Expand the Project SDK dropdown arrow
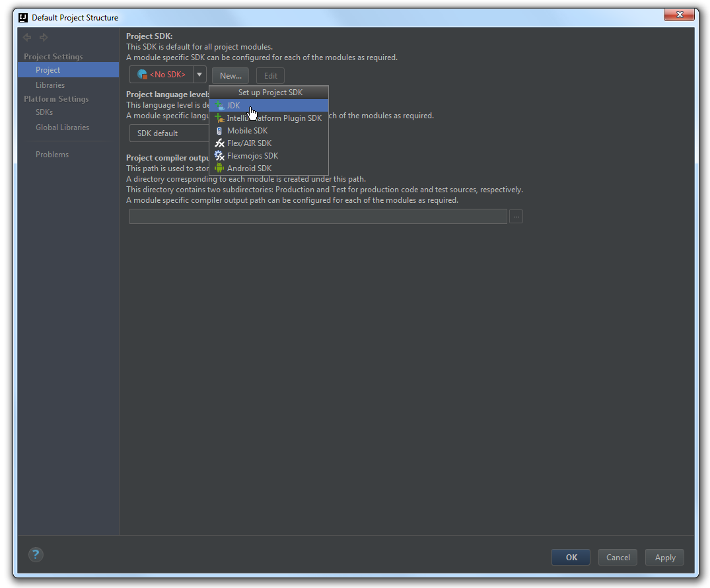This screenshot has width=710, height=588. coord(199,75)
